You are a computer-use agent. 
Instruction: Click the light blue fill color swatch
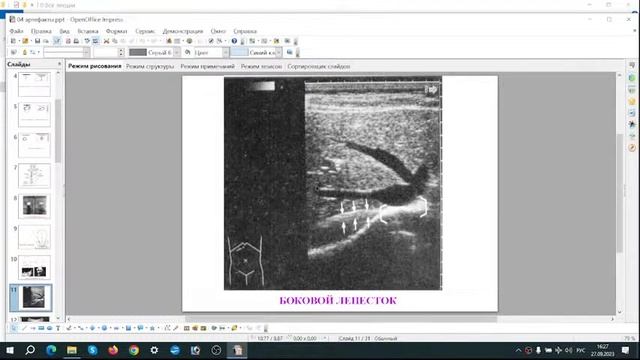pyautogui.click(x=239, y=53)
